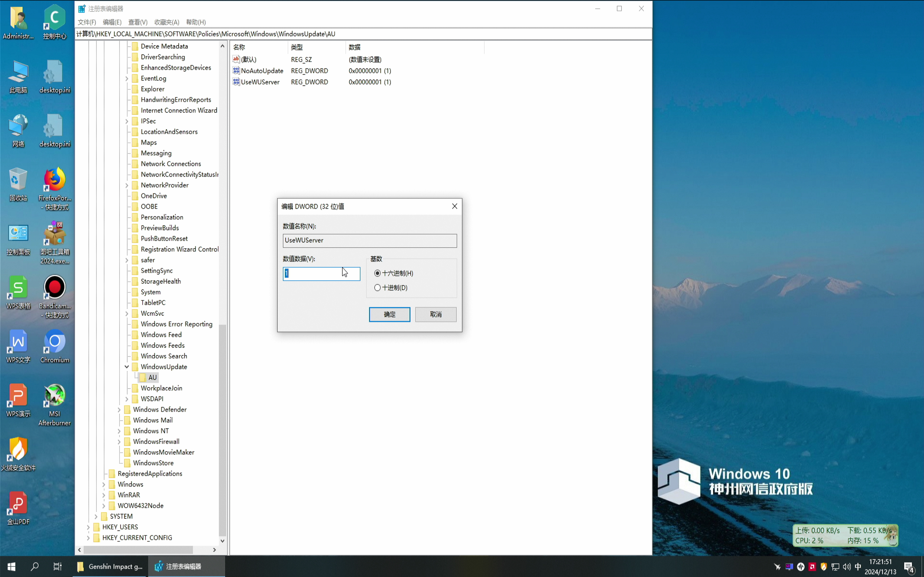The height and width of the screenshot is (577, 924).
Task: Click the 数值数据 input field
Action: click(321, 274)
